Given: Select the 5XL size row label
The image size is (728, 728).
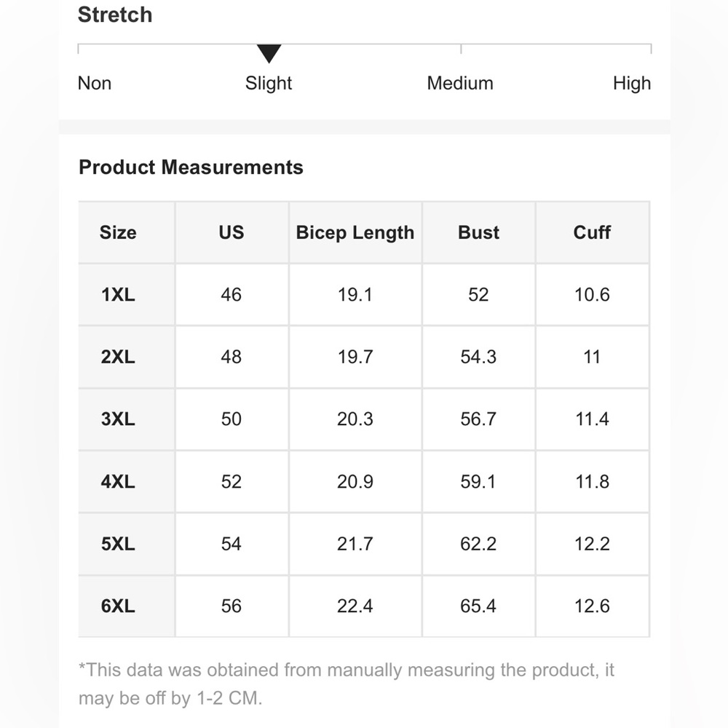Looking at the screenshot, I should point(118,544).
